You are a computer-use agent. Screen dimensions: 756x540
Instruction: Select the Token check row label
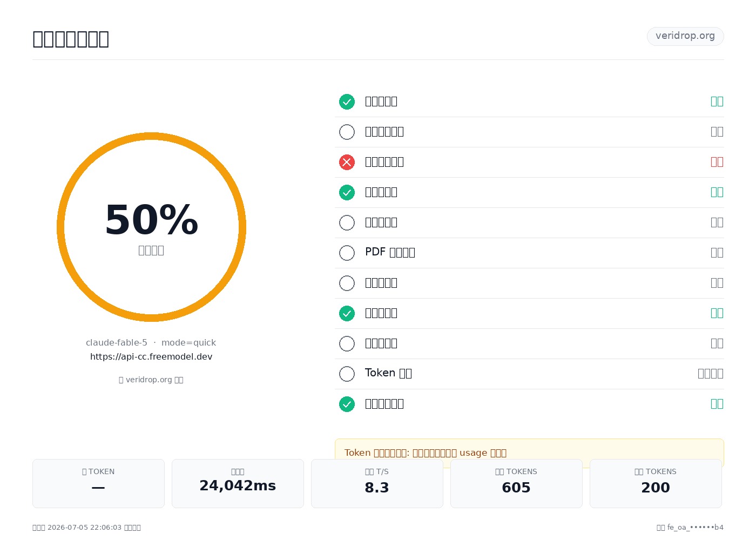[x=388, y=373]
